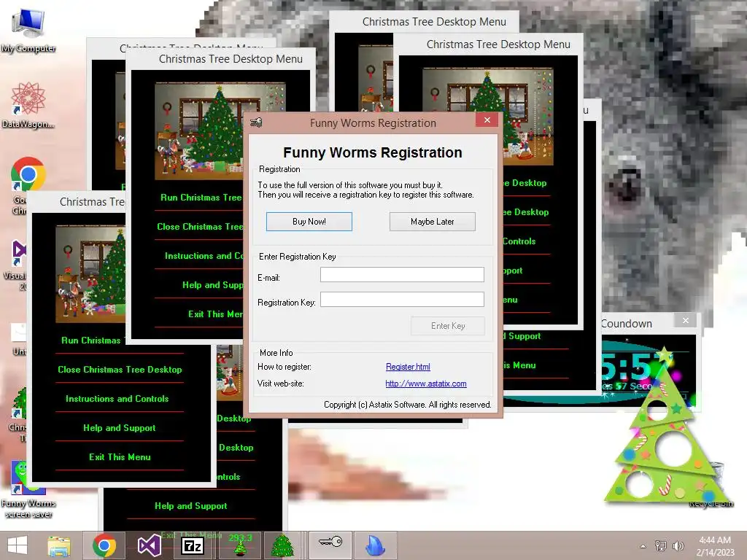Click the Christmas tree desktop ornament
This screenshot has width=747, height=560.
[666, 429]
